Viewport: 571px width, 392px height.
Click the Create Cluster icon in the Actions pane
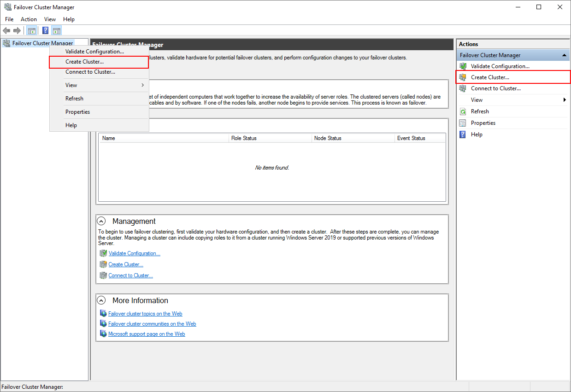tap(463, 77)
